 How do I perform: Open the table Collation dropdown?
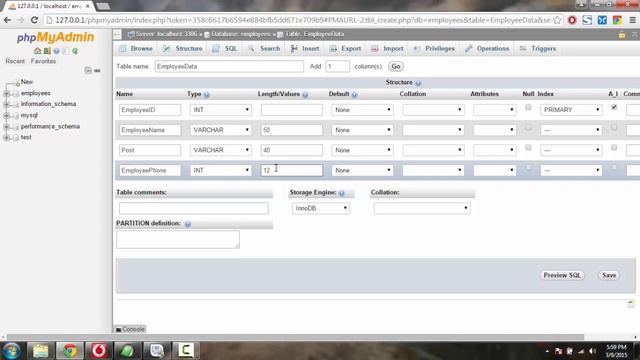tap(422, 208)
